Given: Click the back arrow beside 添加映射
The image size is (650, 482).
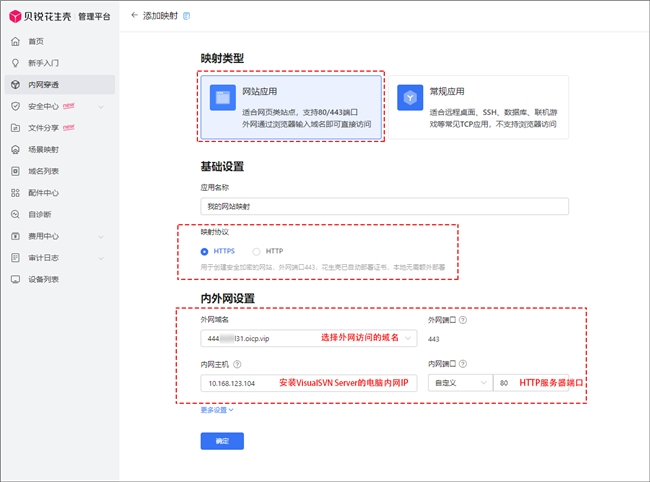Looking at the screenshot, I should 134,15.
